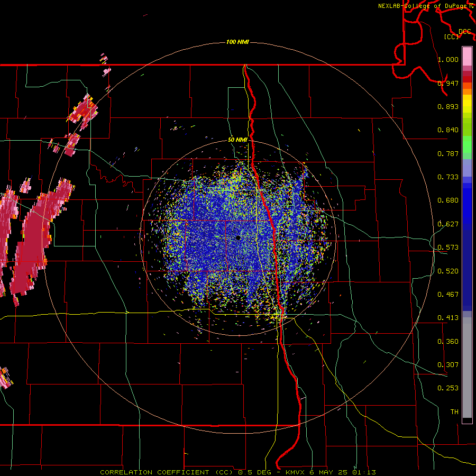Click the [CC] units label above the color bar
The width and height of the screenshot is (476, 476).
452,36
